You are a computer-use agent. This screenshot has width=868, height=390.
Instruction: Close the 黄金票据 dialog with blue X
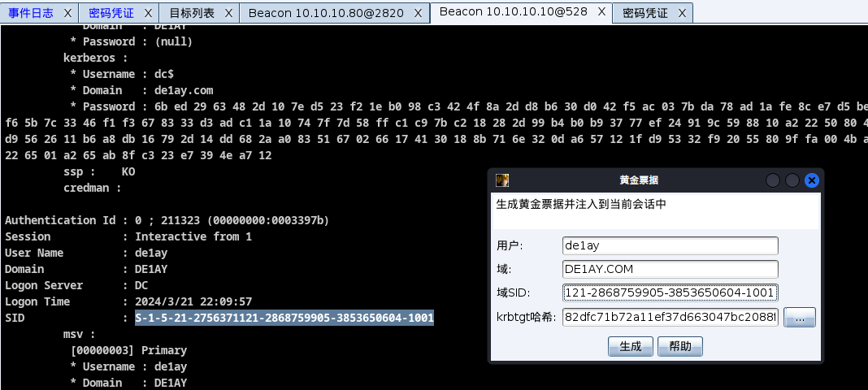pos(812,180)
